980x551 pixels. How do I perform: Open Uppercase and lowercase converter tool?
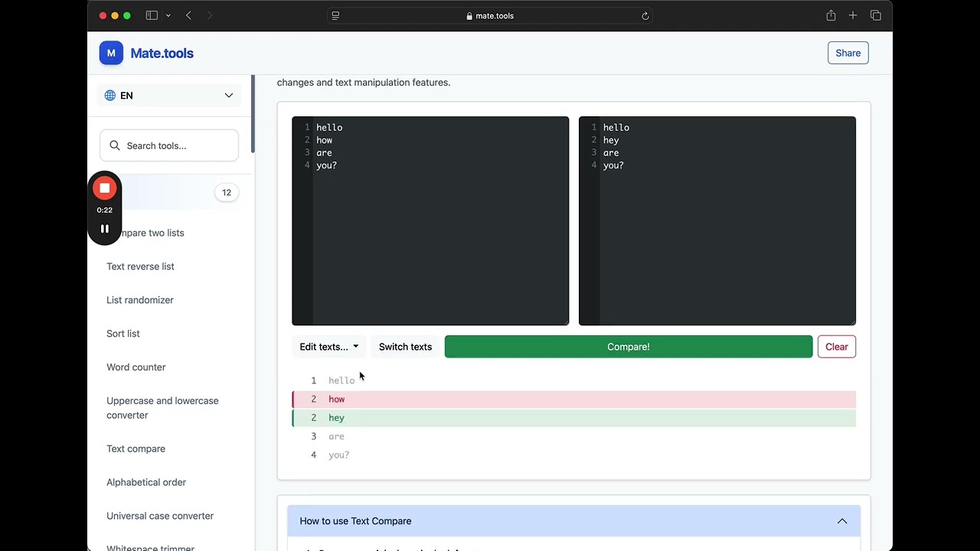(x=162, y=408)
